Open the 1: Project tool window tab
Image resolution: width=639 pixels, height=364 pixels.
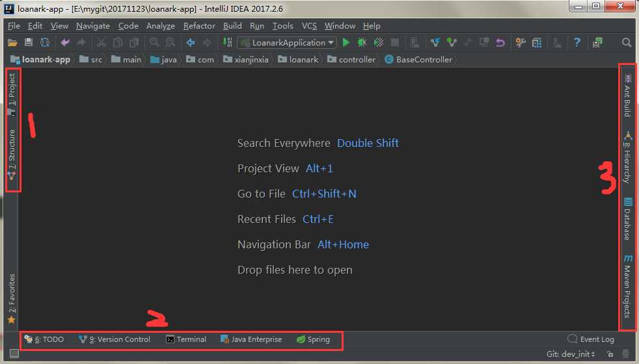pyautogui.click(x=12, y=95)
